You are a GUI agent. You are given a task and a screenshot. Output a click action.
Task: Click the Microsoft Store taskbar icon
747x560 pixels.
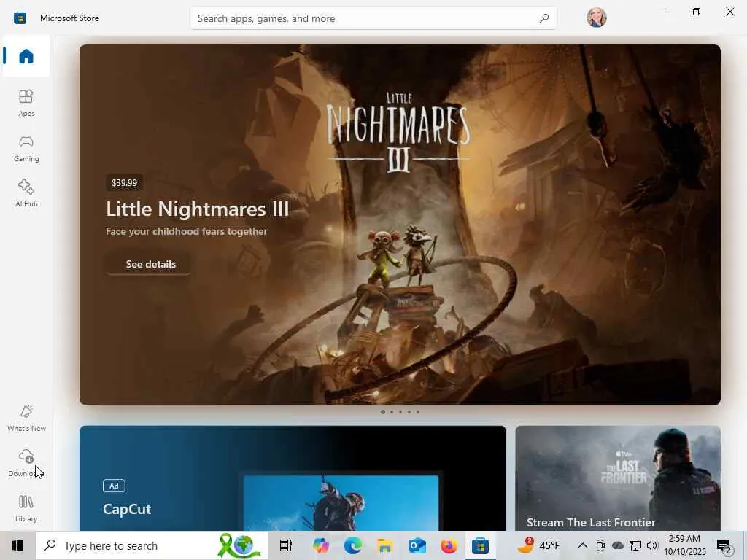click(x=480, y=545)
